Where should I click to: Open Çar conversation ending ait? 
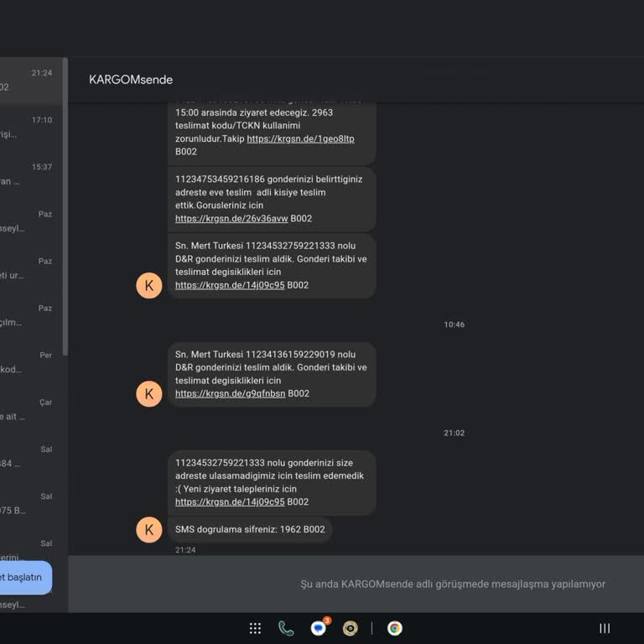click(31, 411)
